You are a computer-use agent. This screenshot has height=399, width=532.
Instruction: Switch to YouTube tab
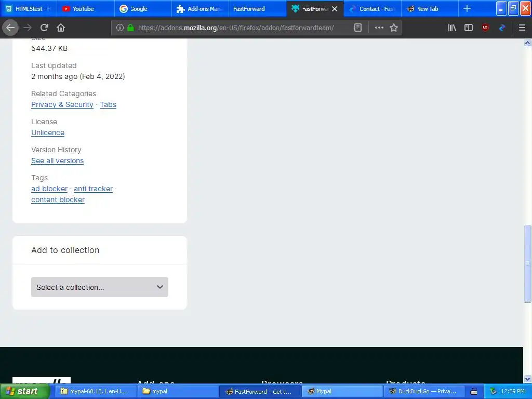pyautogui.click(x=86, y=8)
